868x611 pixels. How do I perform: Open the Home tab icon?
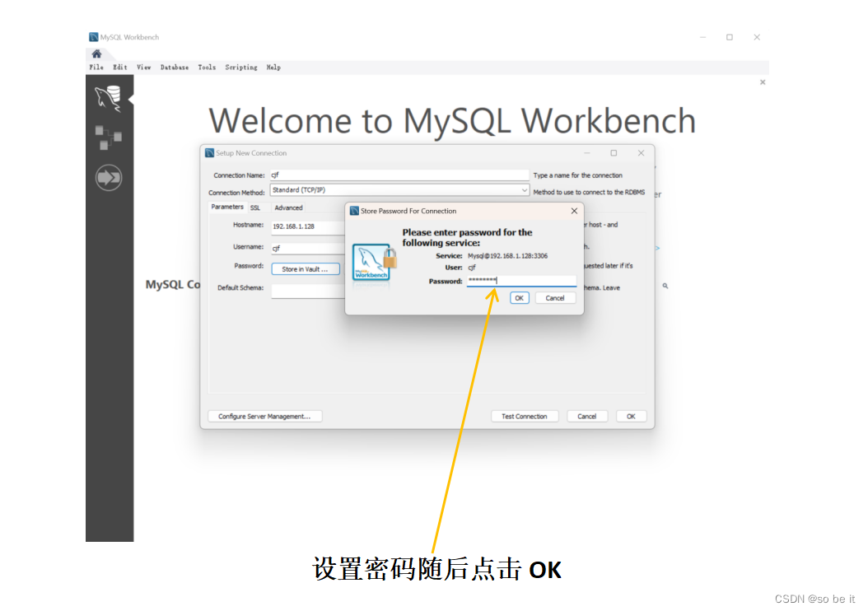point(97,54)
